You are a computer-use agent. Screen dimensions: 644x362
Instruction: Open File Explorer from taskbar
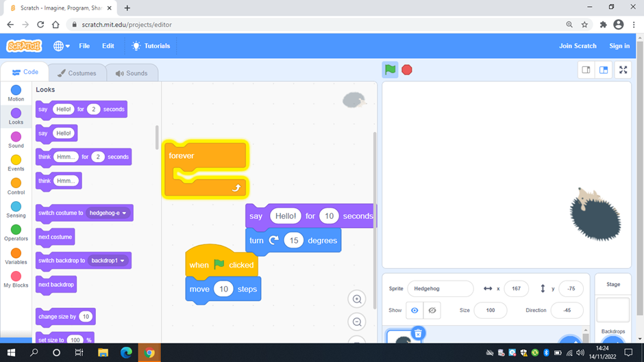click(x=103, y=352)
